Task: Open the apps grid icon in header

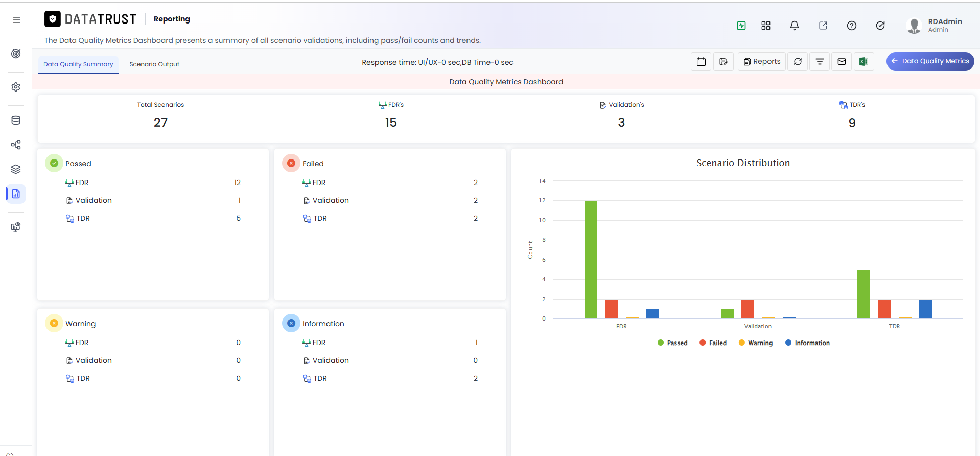Action: click(x=765, y=26)
